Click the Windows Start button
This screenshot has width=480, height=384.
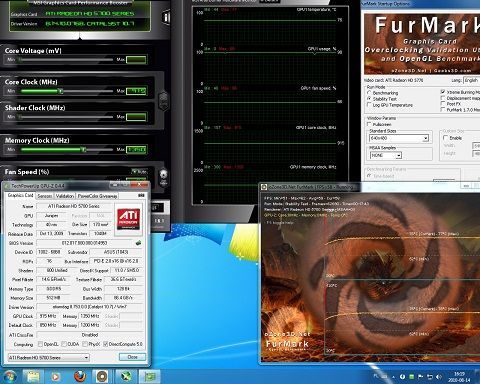point(9,377)
